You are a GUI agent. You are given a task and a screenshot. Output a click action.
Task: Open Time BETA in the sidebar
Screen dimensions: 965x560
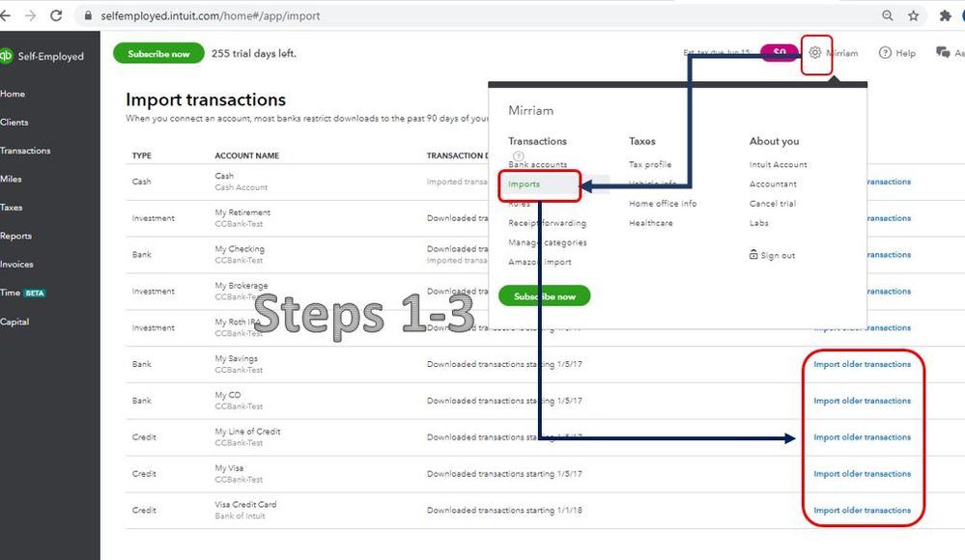23,293
